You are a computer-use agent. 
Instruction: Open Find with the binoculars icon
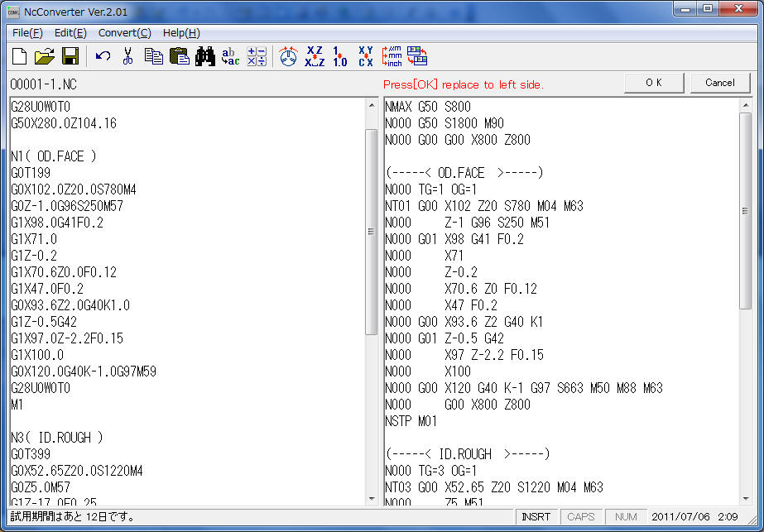(x=204, y=56)
